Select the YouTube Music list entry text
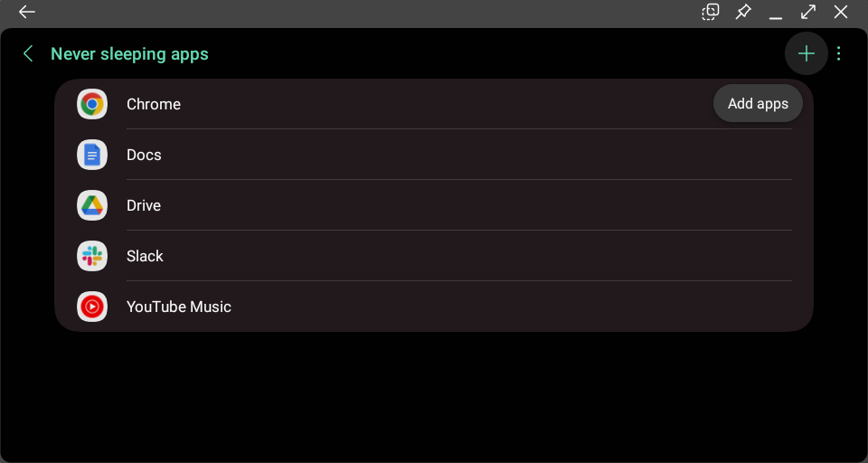This screenshot has width=868, height=463. coord(179,307)
